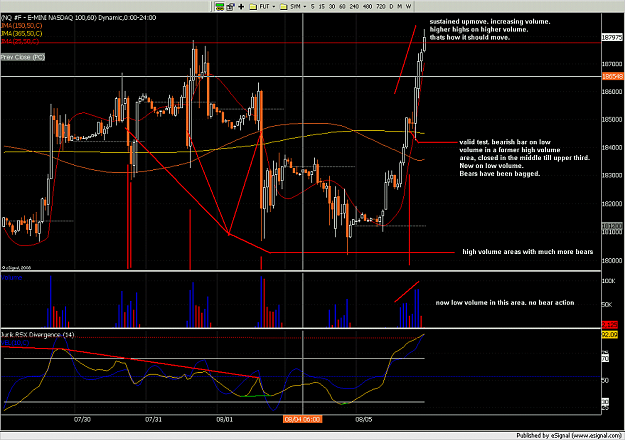Switch to the 720 minute interval
The width and height of the screenshot is (625, 440).
click(381, 6)
